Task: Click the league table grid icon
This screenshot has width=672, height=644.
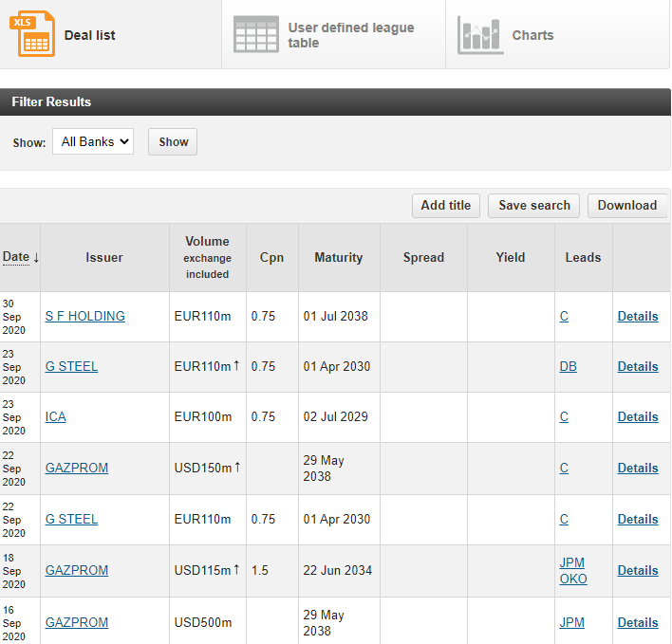Action: click(256, 34)
